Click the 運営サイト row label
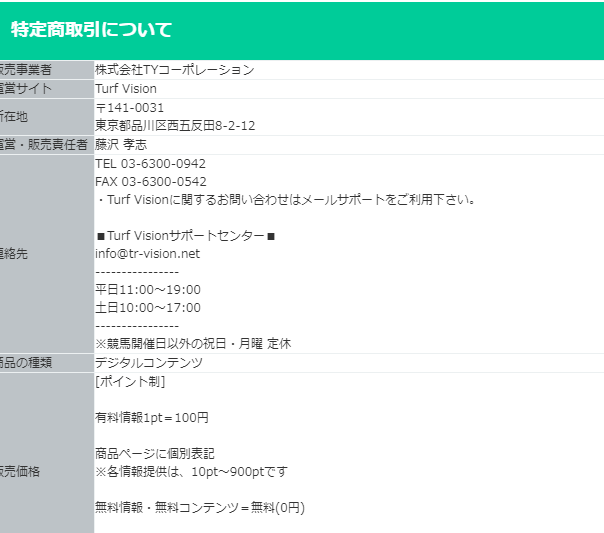This screenshot has width=604, height=533. (25, 89)
